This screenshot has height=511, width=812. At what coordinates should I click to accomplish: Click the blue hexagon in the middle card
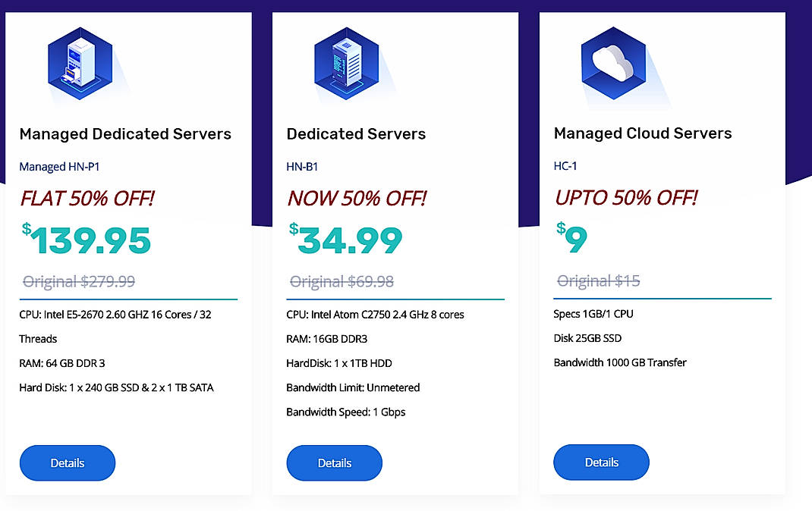tap(348, 62)
